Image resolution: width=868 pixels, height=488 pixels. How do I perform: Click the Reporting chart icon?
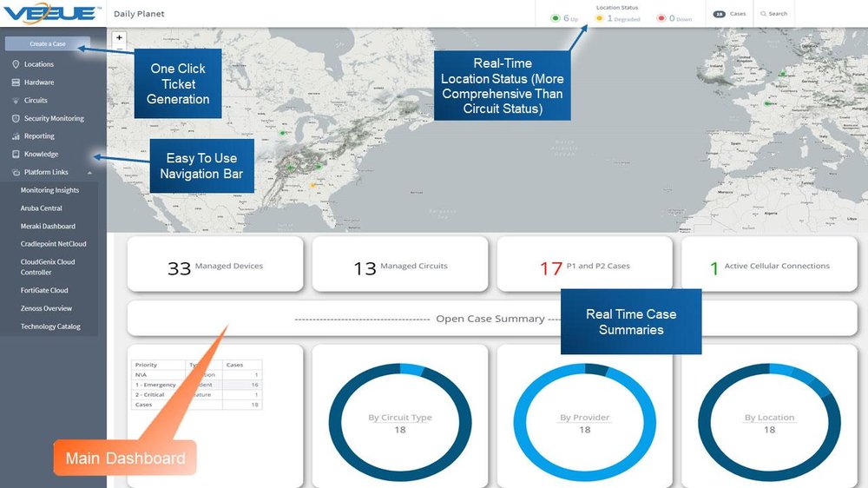16,136
